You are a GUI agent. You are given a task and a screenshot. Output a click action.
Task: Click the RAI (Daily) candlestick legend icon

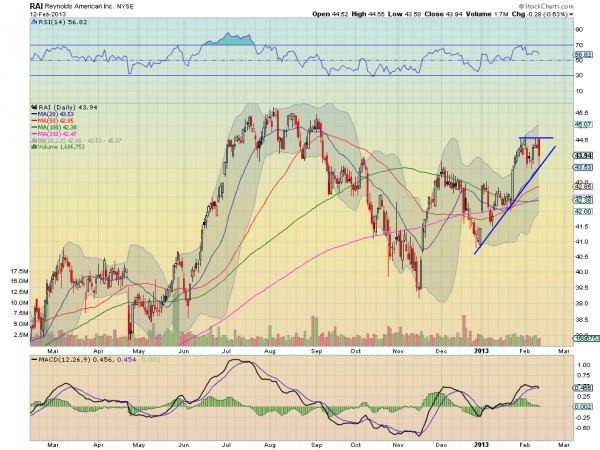click(x=34, y=108)
